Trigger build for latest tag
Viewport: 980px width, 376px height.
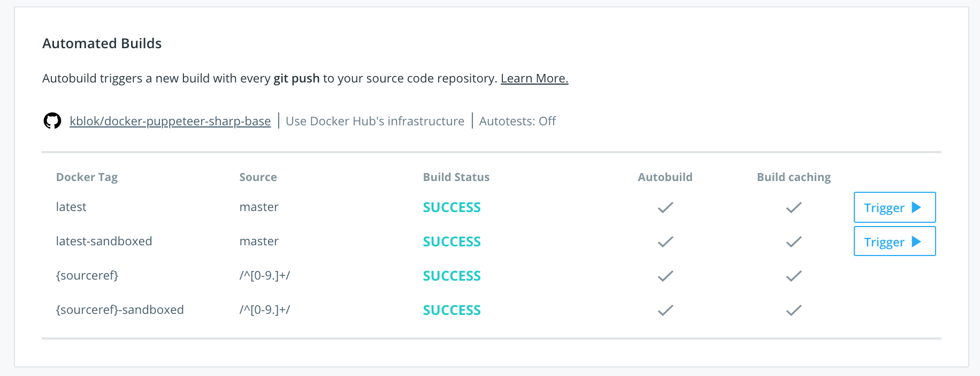click(x=894, y=207)
